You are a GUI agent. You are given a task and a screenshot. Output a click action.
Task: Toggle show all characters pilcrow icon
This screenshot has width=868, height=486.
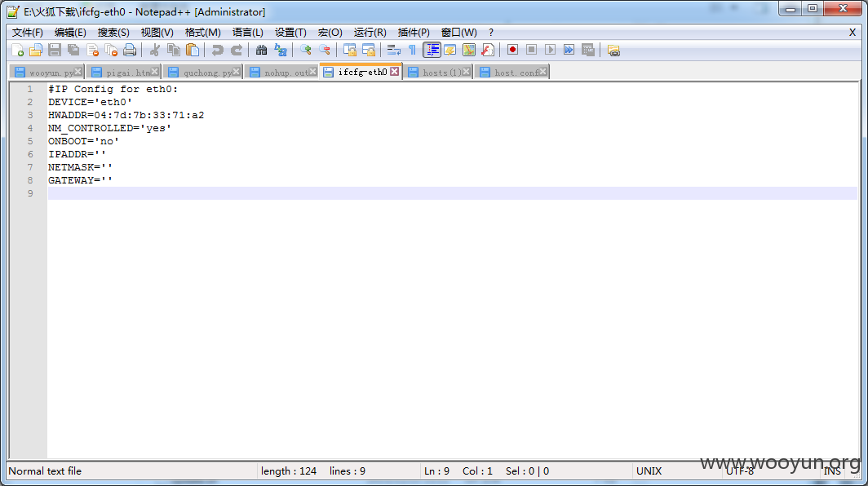pyautogui.click(x=412, y=51)
